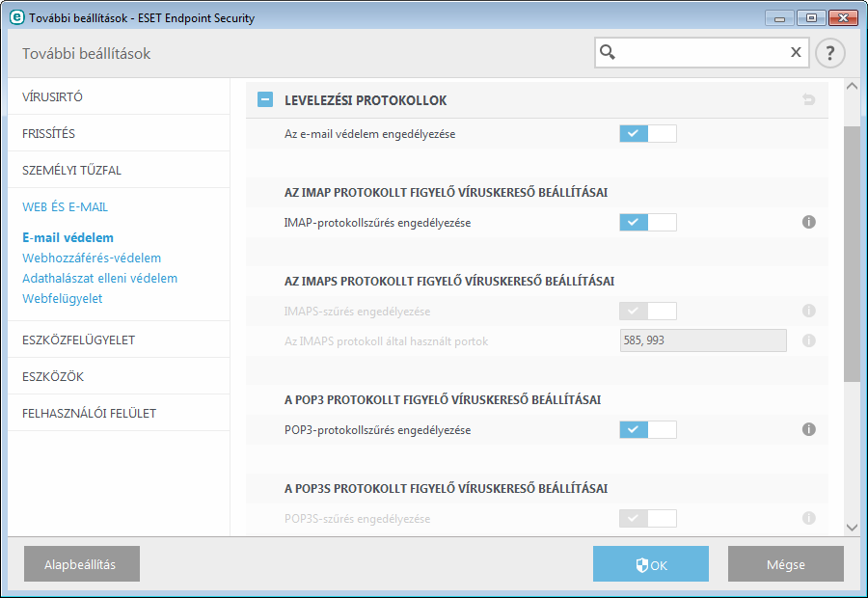This screenshot has width=868, height=598.
Task: Open help with the question mark button
Action: (x=829, y=53)
